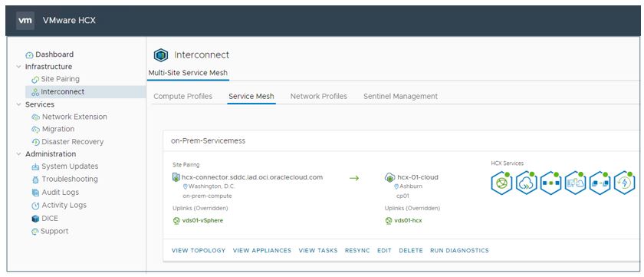Click the Site Pairing link icon

click(35, 79)
